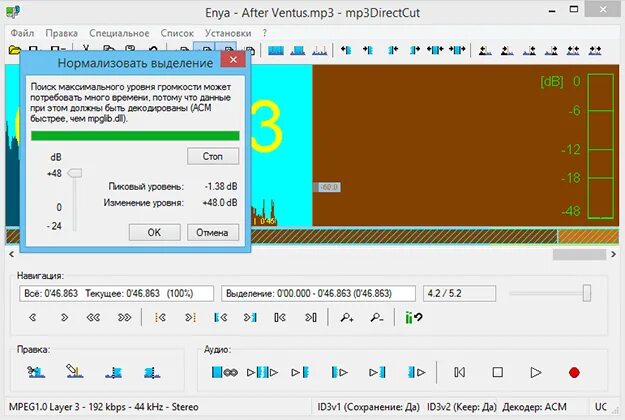625x420 pixels.
Task: Open the Список menu
Action: click(x=177, y=33)
